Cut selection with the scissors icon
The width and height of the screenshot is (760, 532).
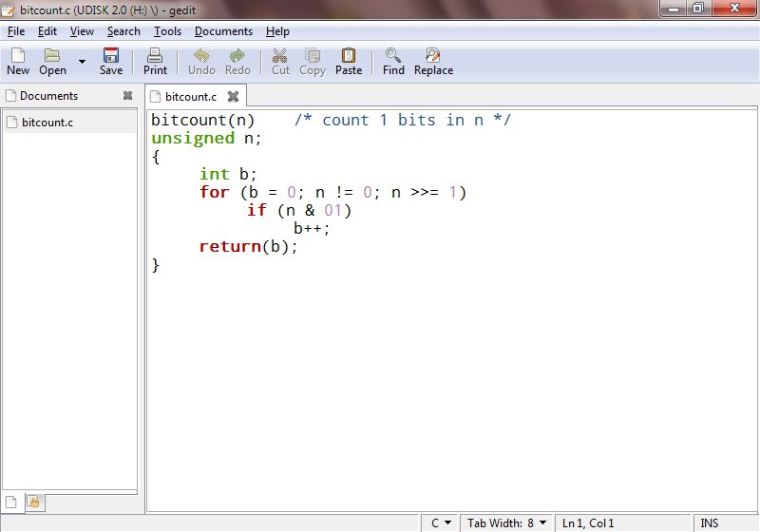click(x=280, y=62)
